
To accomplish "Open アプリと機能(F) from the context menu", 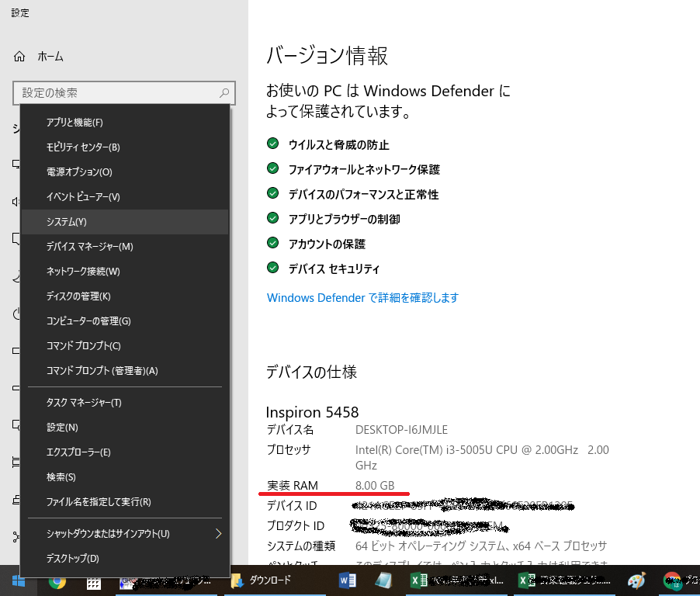I will point(124,123).
